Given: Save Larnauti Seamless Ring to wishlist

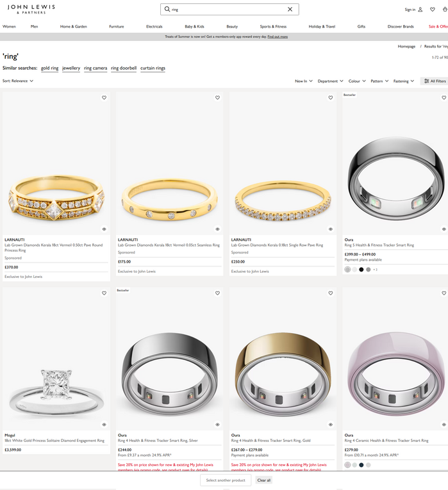Looking at the screenshot, I should 218,97.
